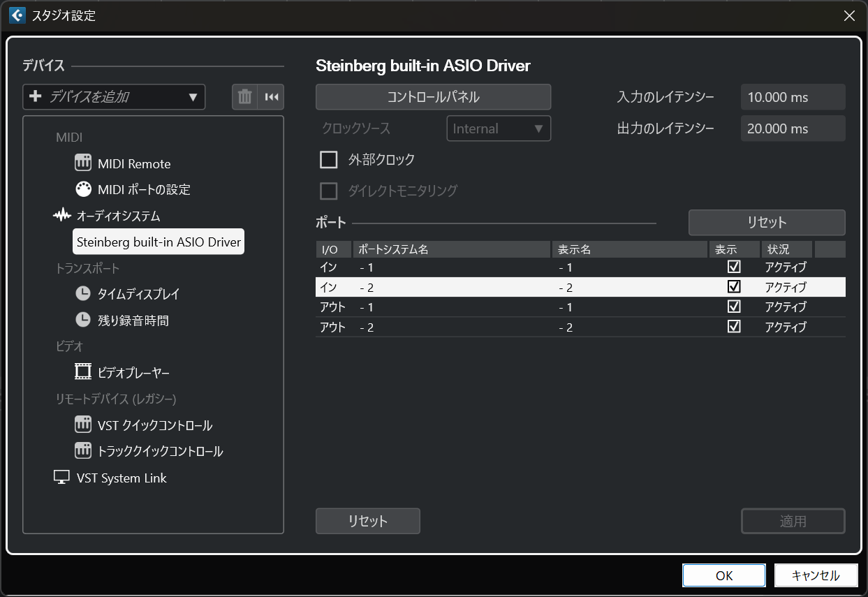Click the キャンセル button
The width and height of the screenshot is (868, 597).
coord(816,575)
